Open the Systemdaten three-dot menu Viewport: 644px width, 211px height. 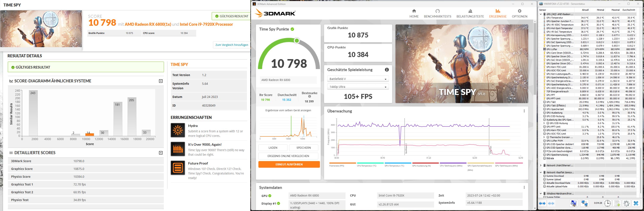click(524, 187)
